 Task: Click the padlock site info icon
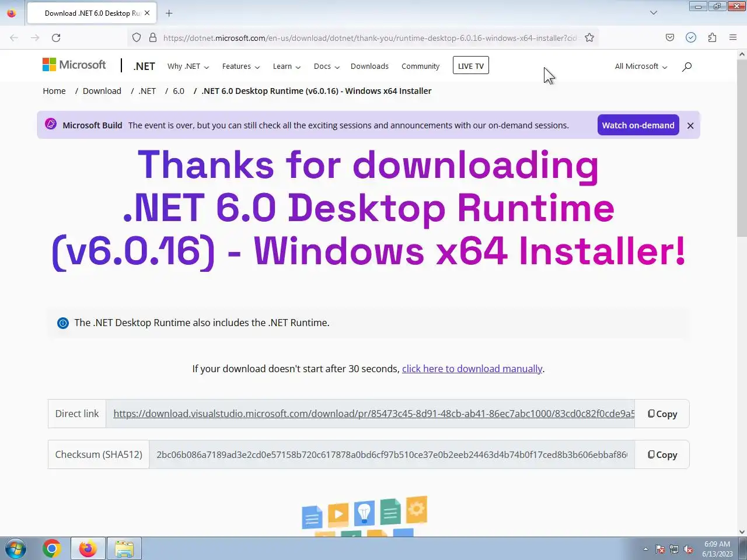tap(153, 38)
